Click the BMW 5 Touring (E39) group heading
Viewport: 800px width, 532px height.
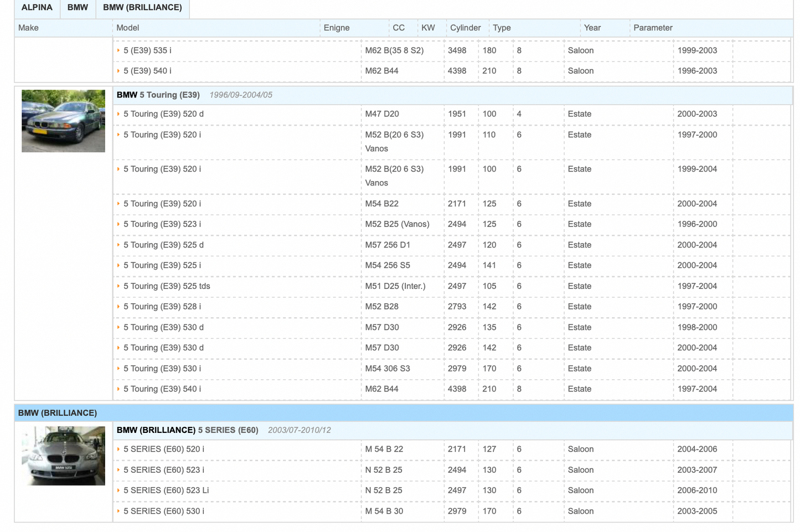(158, 95)
